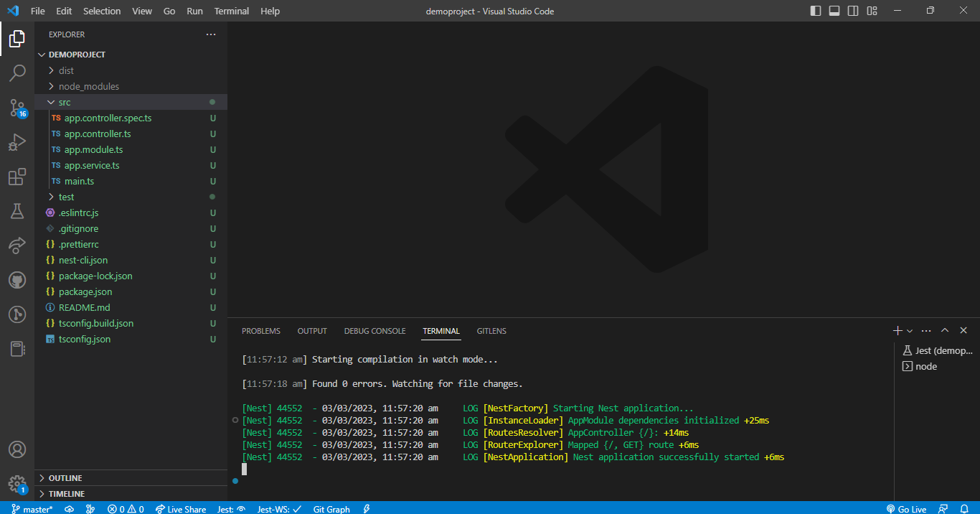Click Go Live in status bar
Screen dimensions: 980x514
906,509
